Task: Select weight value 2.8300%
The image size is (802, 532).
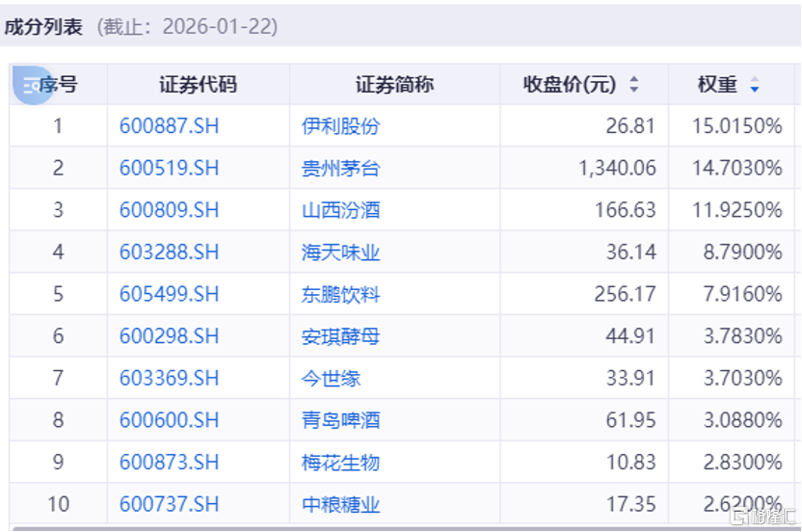Action: pyautogui.click(x=742, y=462)
